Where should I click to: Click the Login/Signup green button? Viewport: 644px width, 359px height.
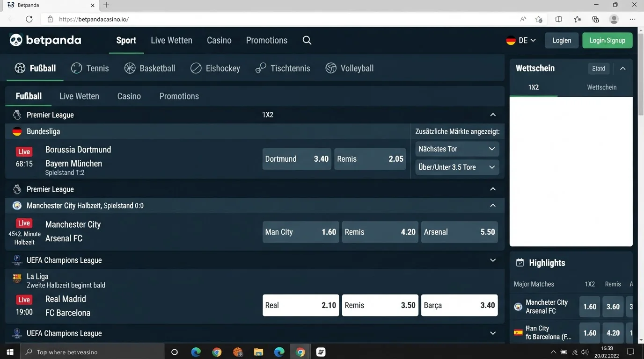[607, 41]
